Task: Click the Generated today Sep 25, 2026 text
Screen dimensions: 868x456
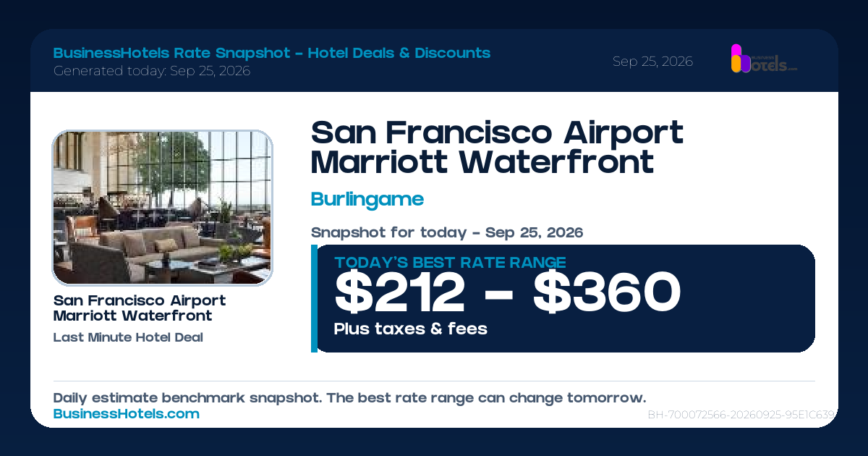Action: click(x=152, y=71)
